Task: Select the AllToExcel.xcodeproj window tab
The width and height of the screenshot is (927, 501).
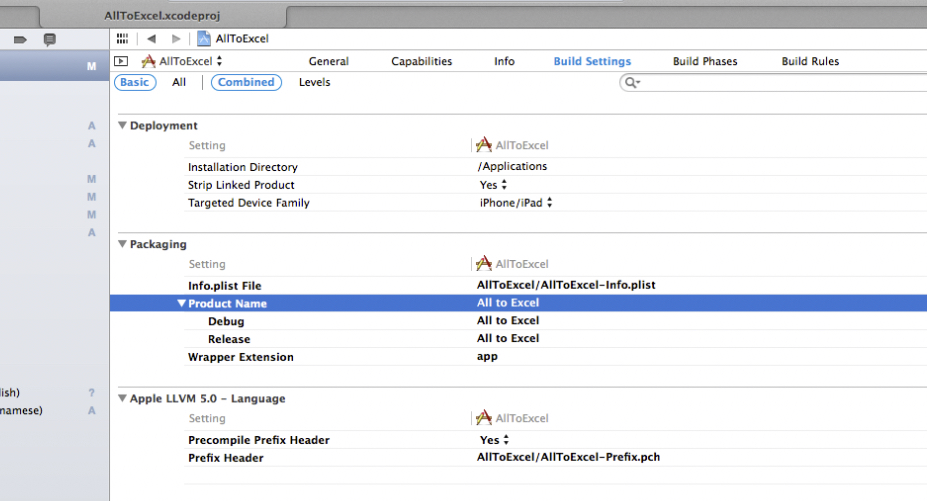Action: (x=163, y=16)
